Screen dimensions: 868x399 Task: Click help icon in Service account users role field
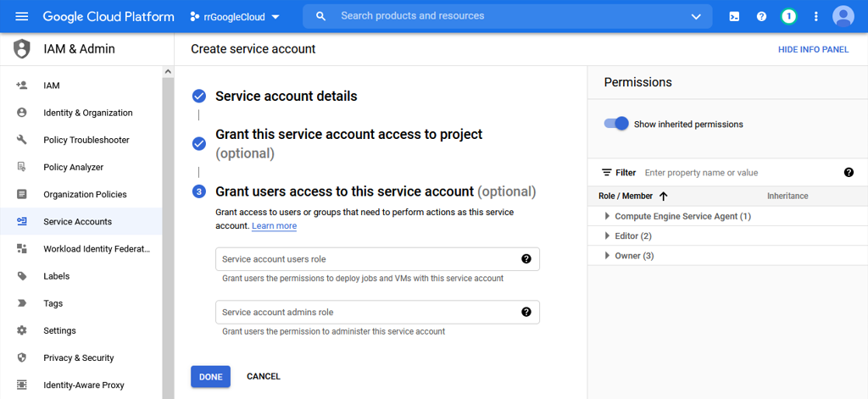point(526,258)
